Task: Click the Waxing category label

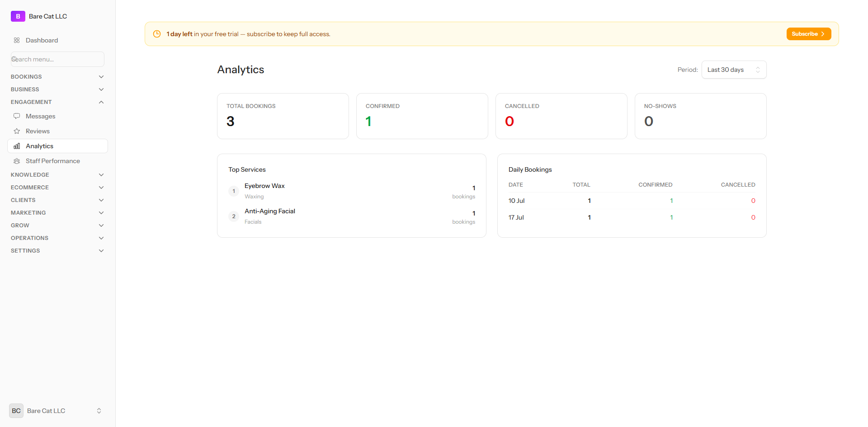Action: [254, 197]
